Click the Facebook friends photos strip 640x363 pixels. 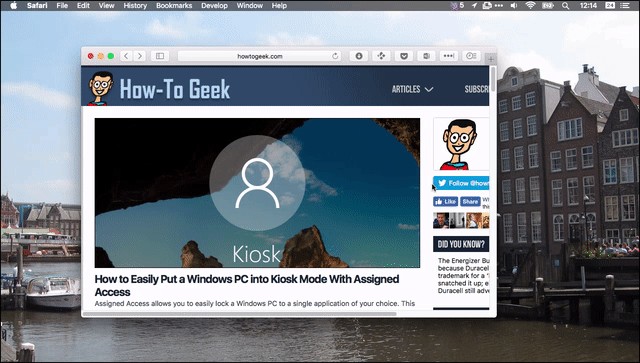(461, 220)
